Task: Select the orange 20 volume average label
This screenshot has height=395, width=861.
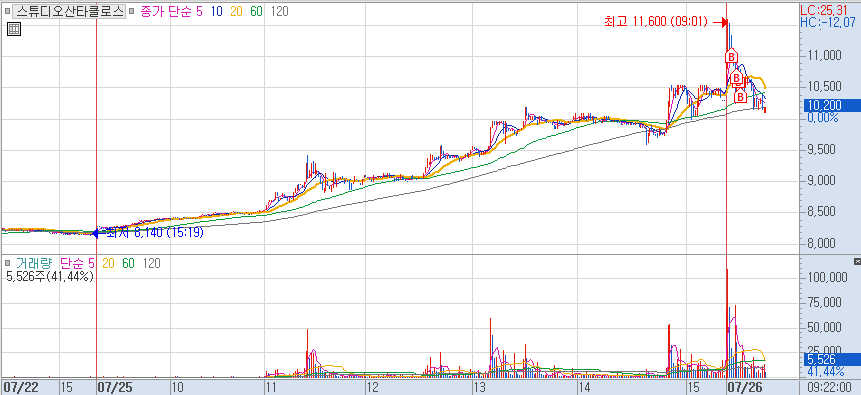Action: coord(108,264)
